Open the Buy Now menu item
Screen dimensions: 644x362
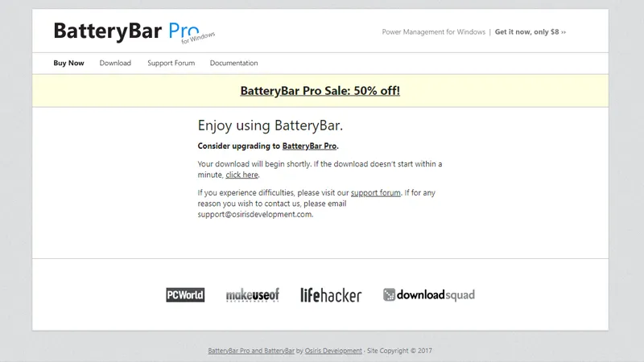(68, 63)
